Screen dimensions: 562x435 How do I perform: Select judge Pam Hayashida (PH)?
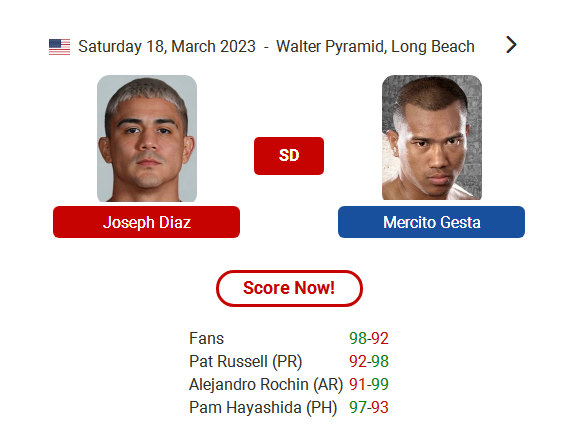[x=263, y=407]
